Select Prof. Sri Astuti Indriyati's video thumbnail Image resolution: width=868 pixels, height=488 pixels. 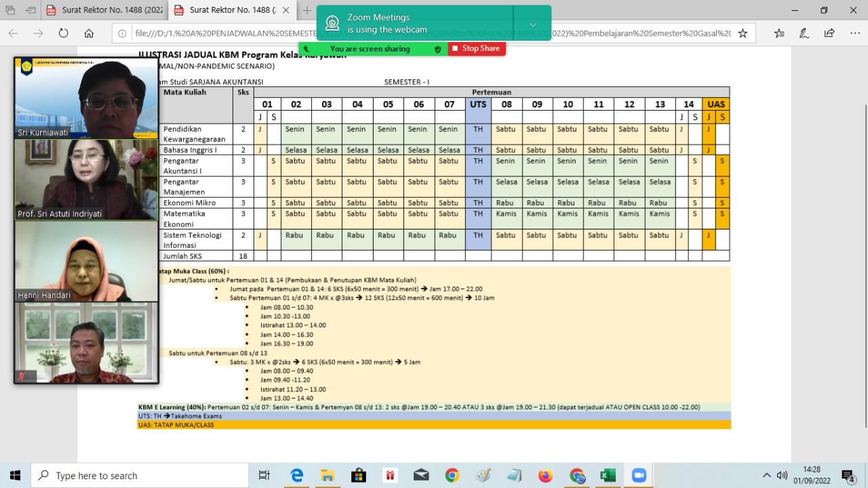point(86,180)
